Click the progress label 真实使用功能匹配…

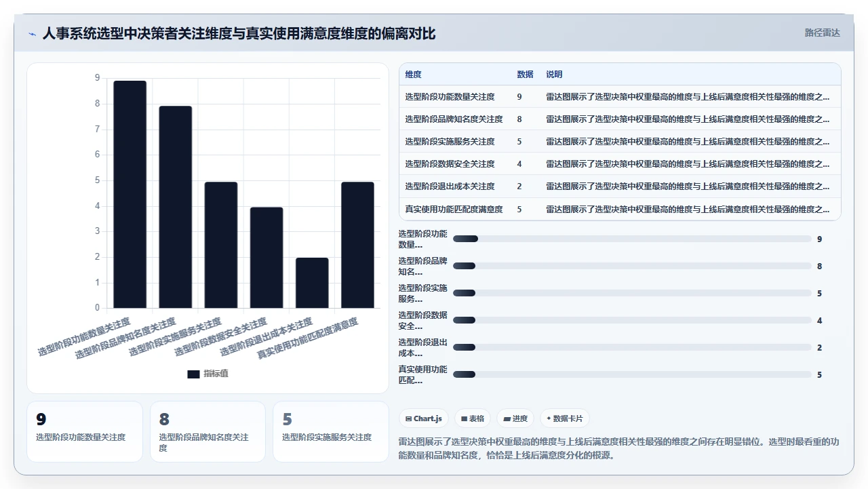(x=422, y=374)
